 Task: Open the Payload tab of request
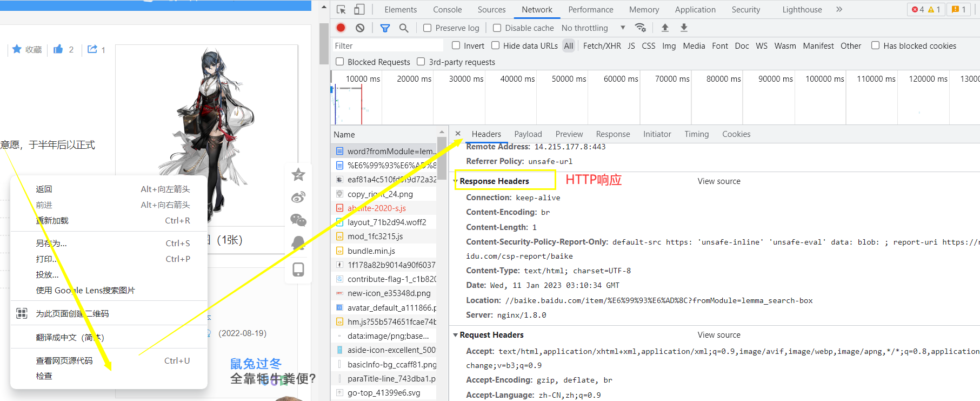pyautogui.click(x=528, y=134)
